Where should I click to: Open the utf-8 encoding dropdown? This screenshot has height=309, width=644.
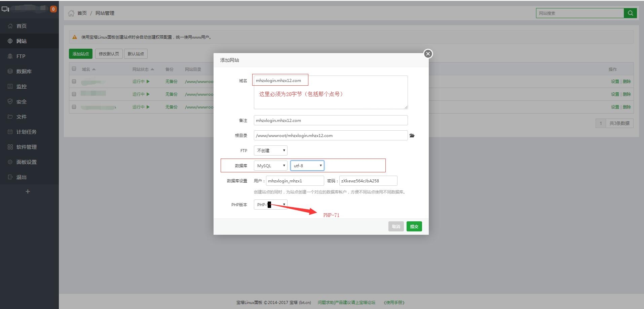tap(307, 166)
